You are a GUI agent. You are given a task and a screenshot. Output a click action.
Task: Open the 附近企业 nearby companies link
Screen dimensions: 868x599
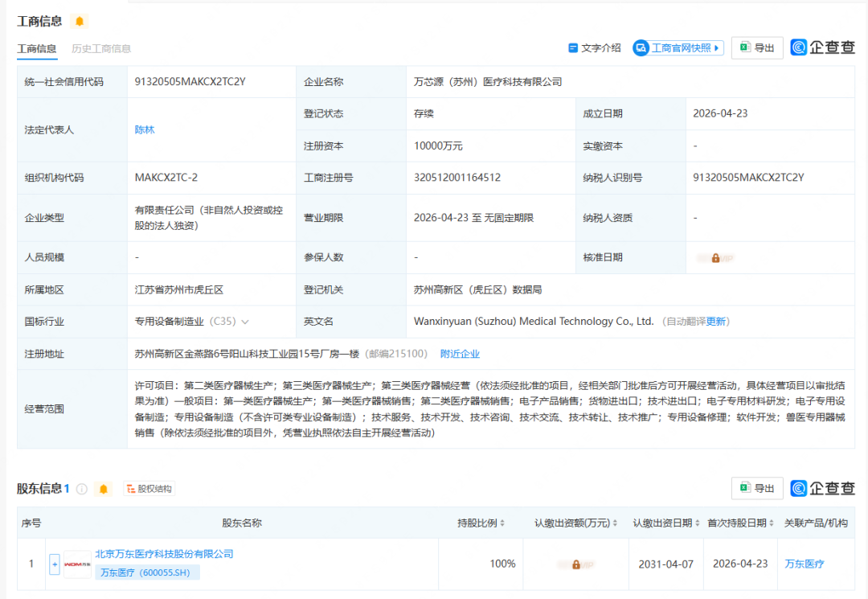tap(460, 354)
